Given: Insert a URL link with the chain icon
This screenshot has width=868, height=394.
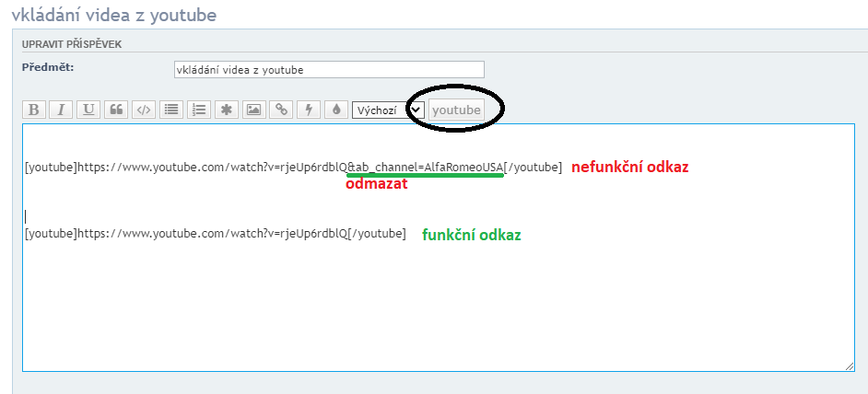Looking at the screenshot, I should (x=282, y=110).
